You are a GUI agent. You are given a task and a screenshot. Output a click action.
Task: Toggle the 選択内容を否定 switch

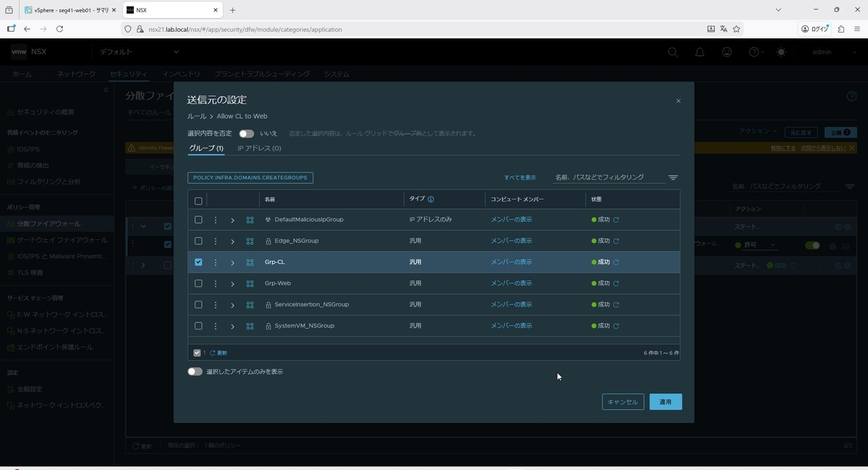247,134
